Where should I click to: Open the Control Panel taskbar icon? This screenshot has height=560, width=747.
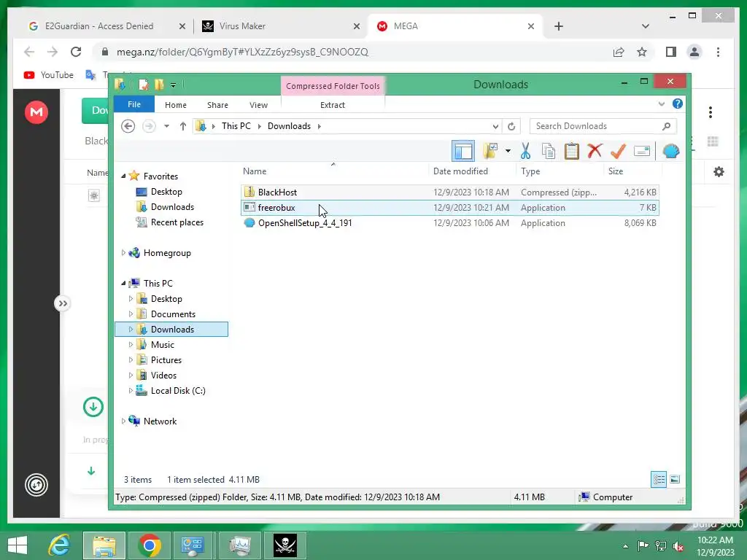point(193,545)
